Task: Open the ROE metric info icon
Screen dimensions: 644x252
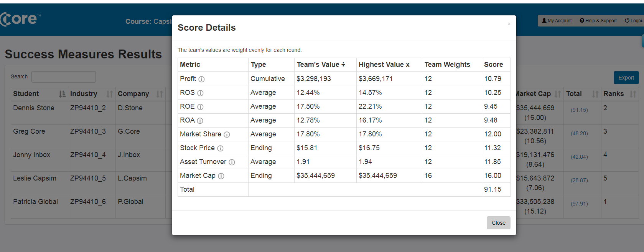Action: pyautogui.click(x=200, y=107)
